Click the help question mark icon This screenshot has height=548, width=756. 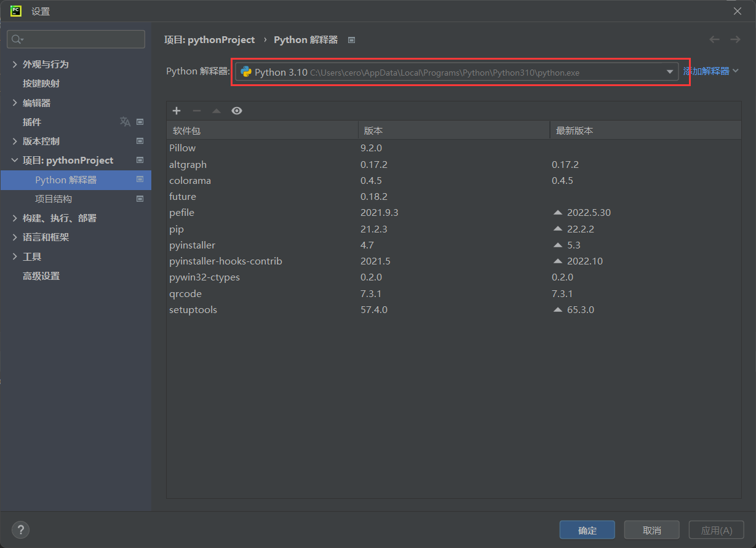point(20,530)
